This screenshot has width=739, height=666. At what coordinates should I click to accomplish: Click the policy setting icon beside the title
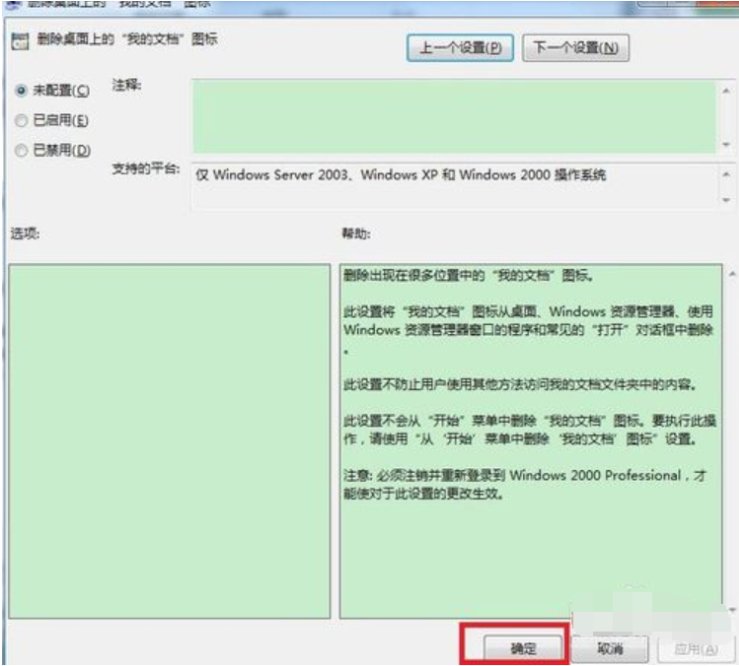(20, 41)
